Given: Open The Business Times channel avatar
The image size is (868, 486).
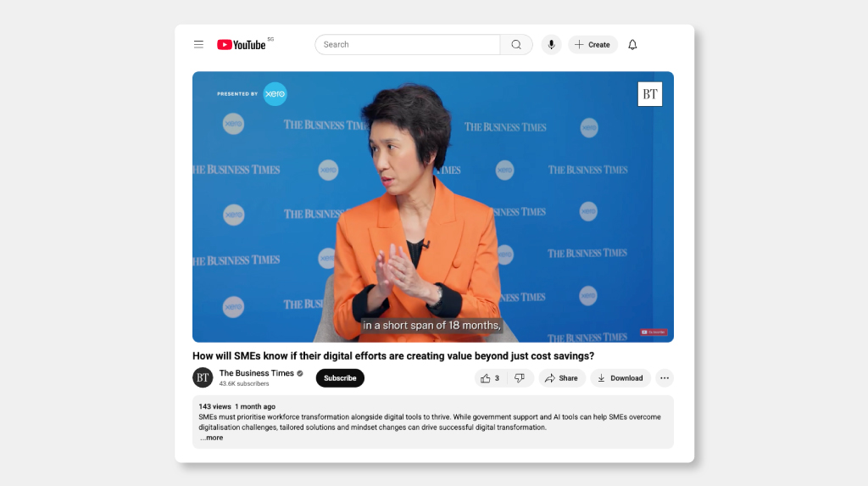Looking at the screenshot, I should 203,377.
